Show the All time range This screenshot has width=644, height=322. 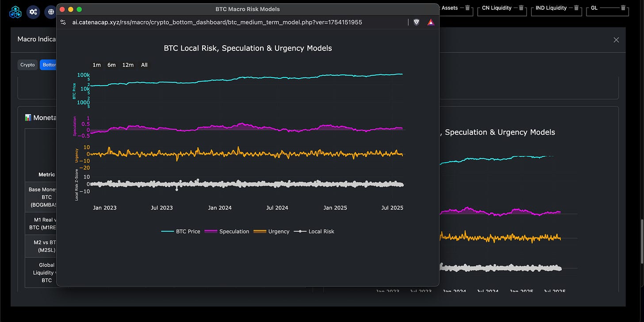[144, 65]
